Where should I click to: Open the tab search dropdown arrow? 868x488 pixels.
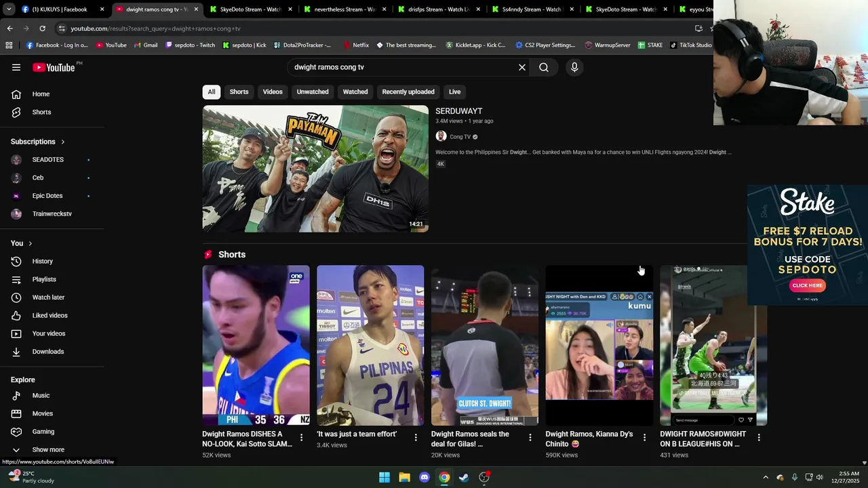(x=9, y=9)
